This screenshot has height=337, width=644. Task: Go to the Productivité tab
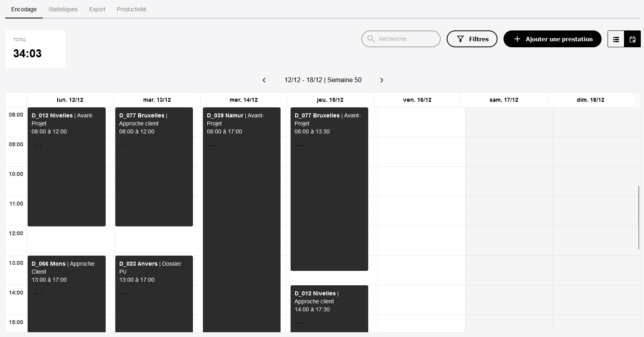pos(132,9)
